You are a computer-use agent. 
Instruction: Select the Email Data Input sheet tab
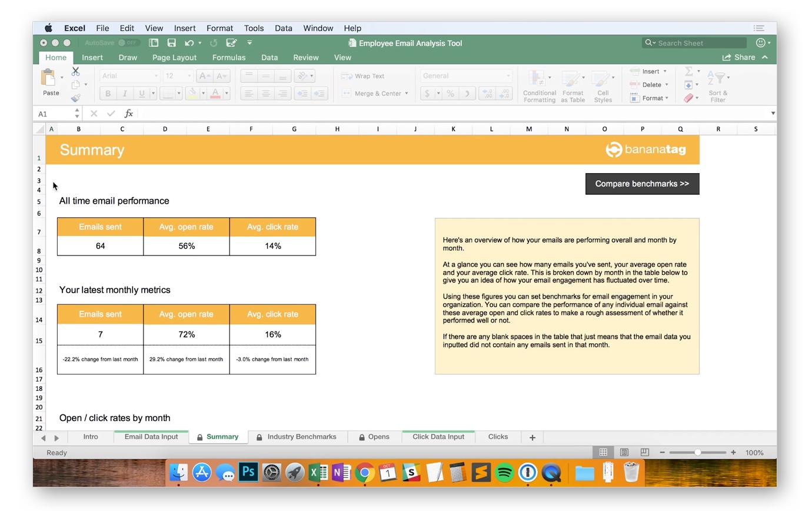[x=151, y=437]
